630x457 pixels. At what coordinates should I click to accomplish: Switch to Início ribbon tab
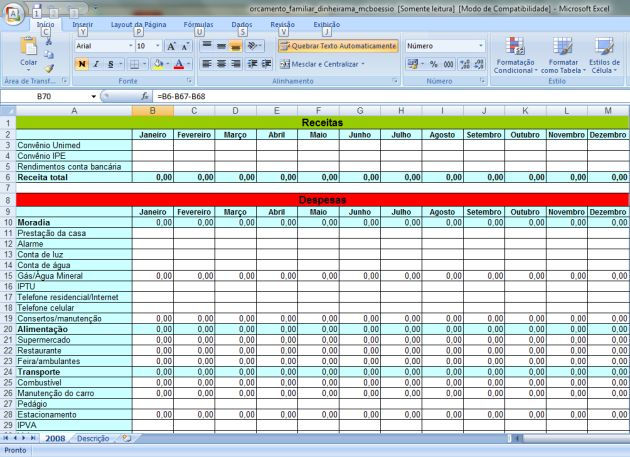point(45,25)
